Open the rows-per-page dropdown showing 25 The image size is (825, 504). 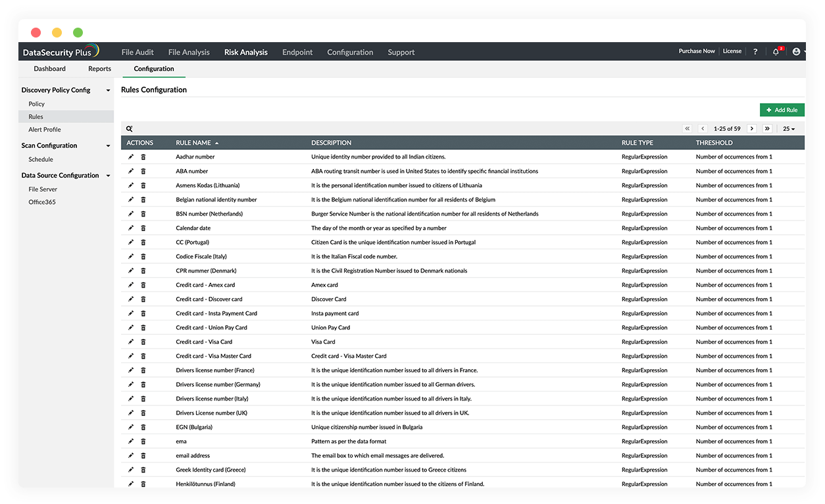tap(789, 128)
